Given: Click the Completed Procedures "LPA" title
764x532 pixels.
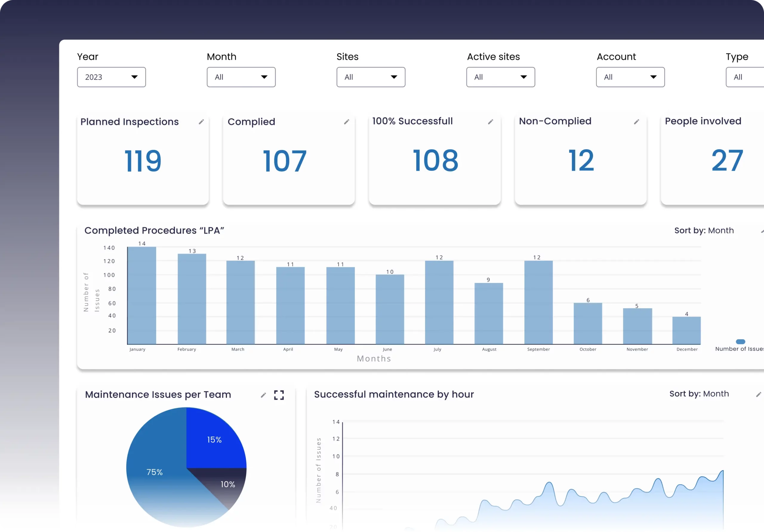Looking at the screenshot, I should (x=154, y=230).
